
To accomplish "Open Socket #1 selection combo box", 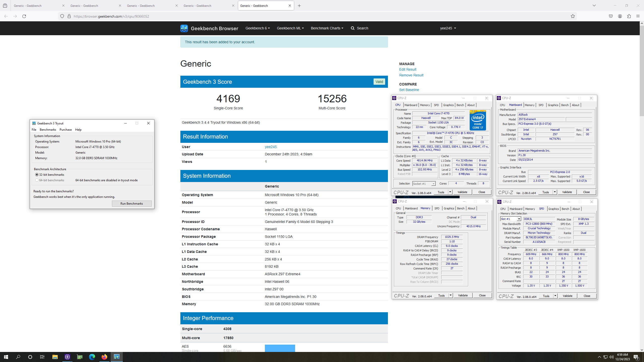I will [424, 184].
